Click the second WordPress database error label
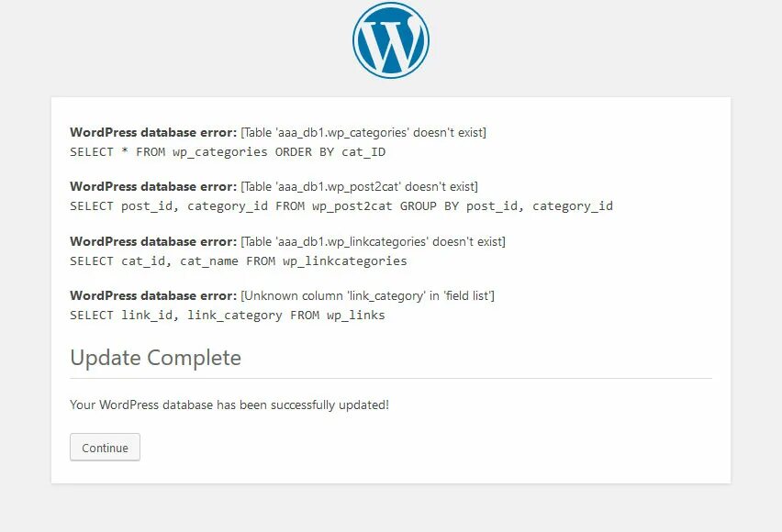The width and height of the screenshot is (782, 532). point(153,187)
